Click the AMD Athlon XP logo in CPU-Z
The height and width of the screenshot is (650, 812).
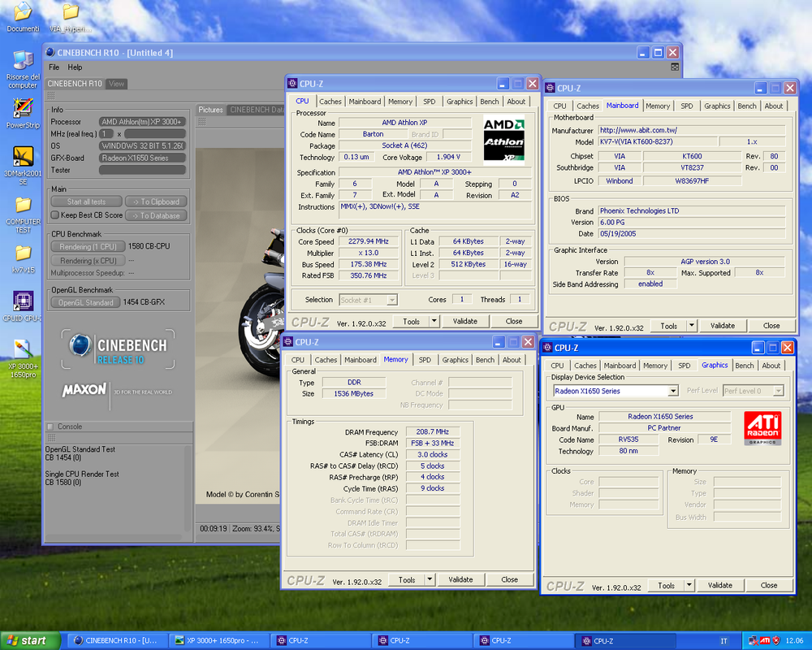click(x=504, y=138)
